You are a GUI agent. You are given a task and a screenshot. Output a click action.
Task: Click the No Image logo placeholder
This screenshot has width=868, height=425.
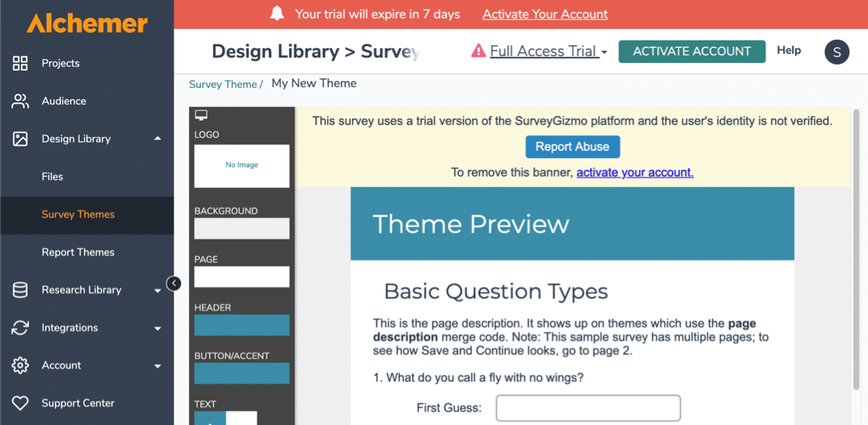(242, 166)
